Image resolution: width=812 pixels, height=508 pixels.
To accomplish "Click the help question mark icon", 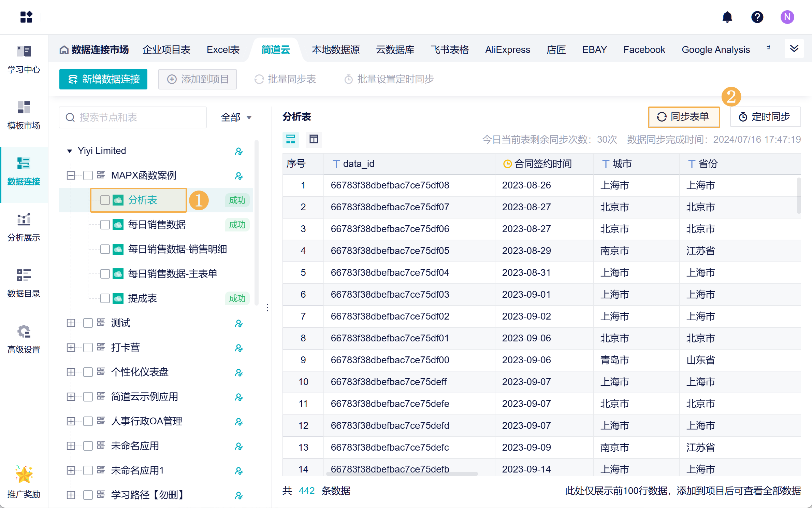I will pos(757,17).
